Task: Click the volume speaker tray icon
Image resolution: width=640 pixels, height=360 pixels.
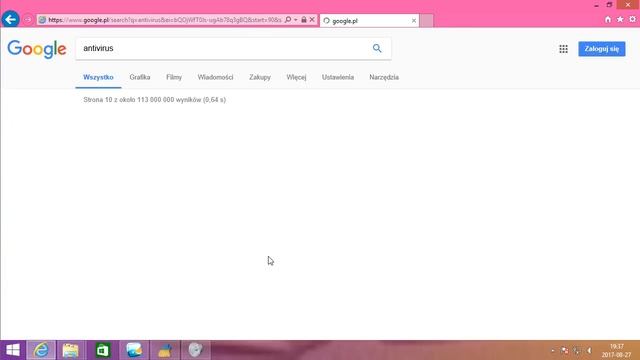Action: coord(589,351)
